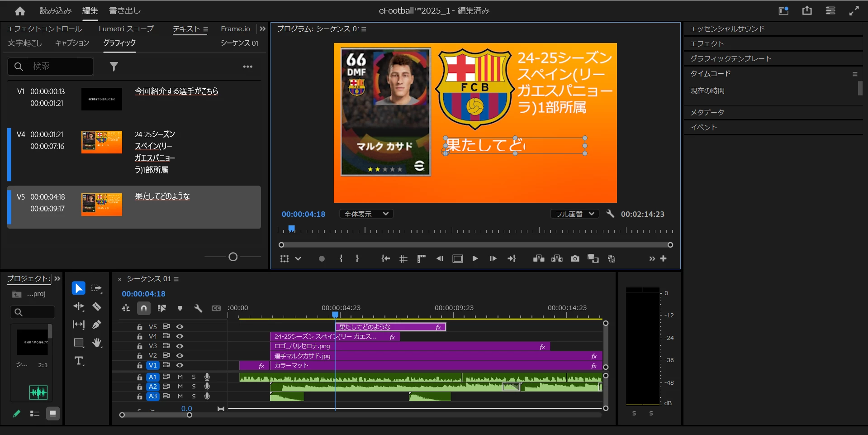868x435 pixels.
Task: Select the Razor tool
Action: pyautogui.click(x=96, y=306)
